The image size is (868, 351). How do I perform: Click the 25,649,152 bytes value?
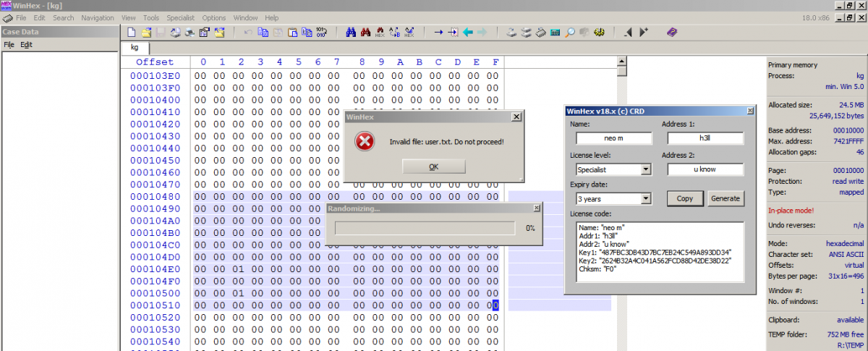coord(836,116)
